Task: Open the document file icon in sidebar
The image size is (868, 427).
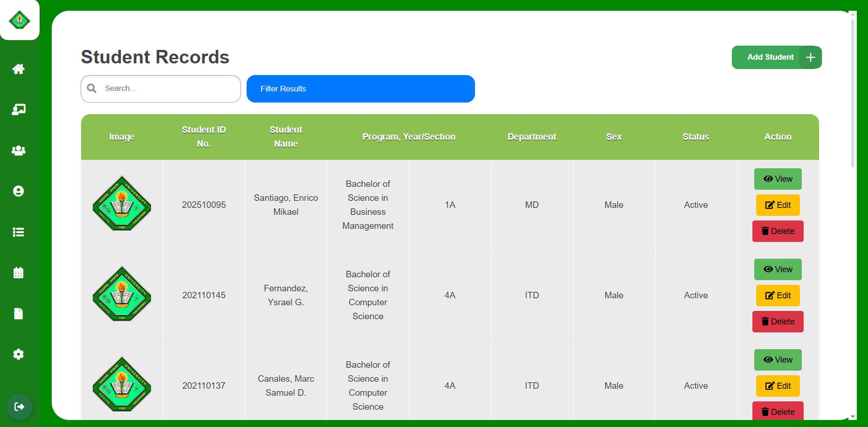Action: pos(19,314)
